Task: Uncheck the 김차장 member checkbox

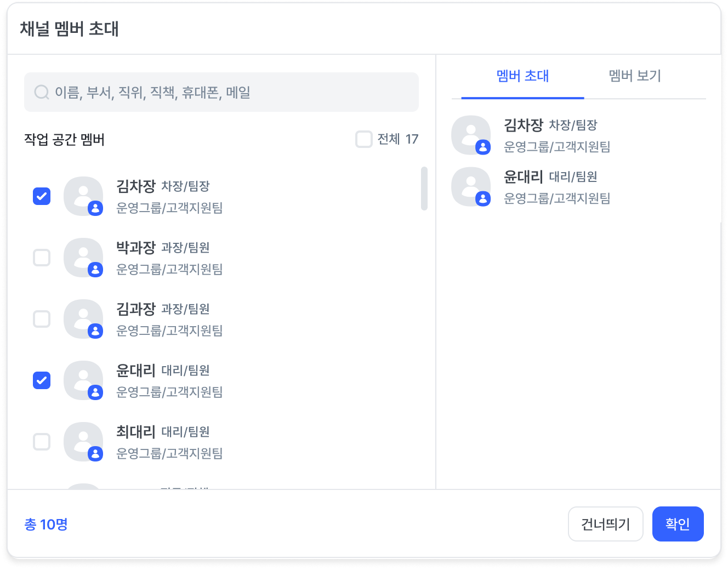Action: [42, 196]
